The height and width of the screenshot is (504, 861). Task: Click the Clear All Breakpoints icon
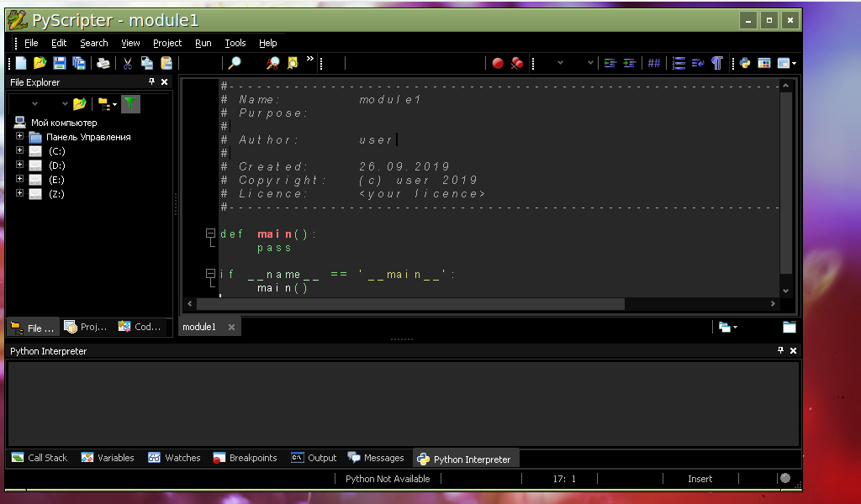[517, 63]
